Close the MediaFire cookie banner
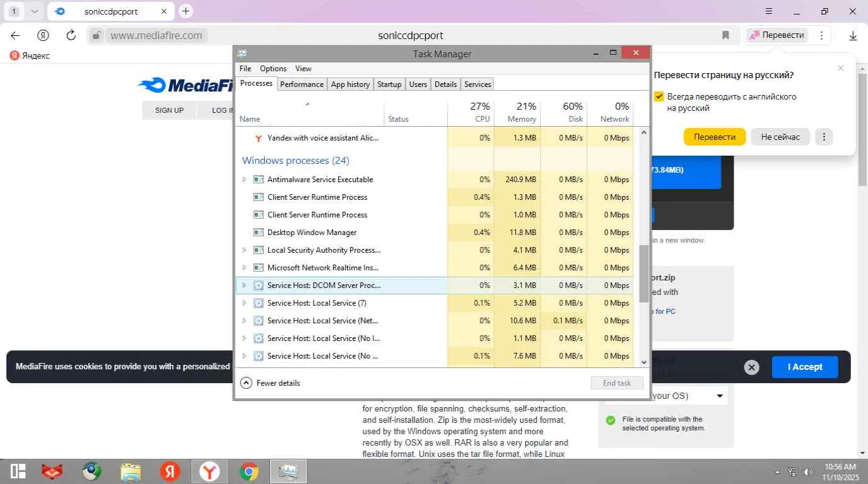This screenshot has height=484, width=868. (x=751, y=367)
